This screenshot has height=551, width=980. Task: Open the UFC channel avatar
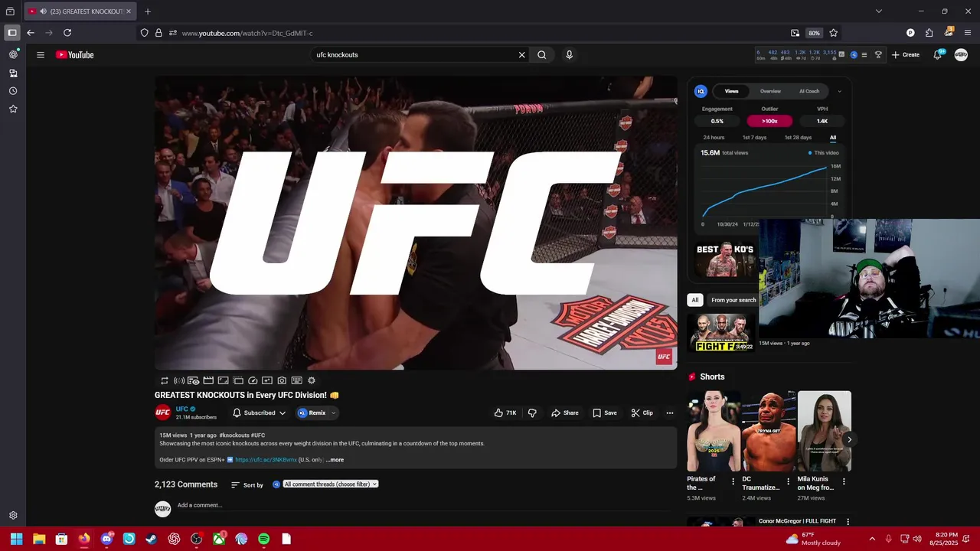point(163,412)
